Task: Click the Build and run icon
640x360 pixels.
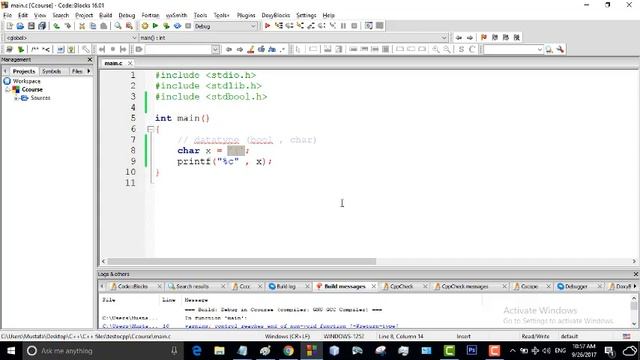Action: point(166,26)
